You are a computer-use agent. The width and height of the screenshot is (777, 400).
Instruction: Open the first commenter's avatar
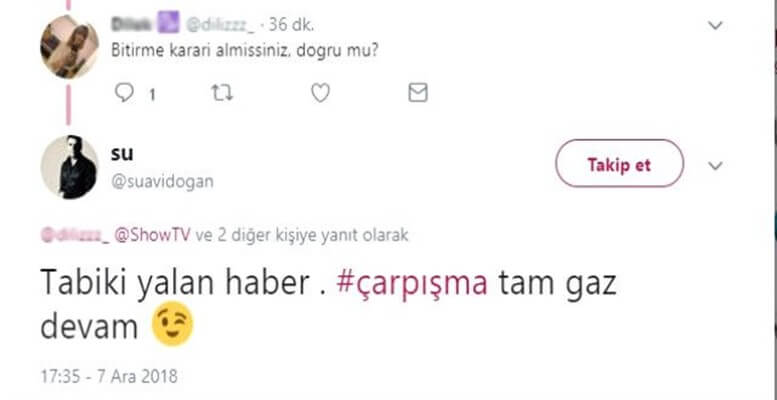[x=69, y=47]
